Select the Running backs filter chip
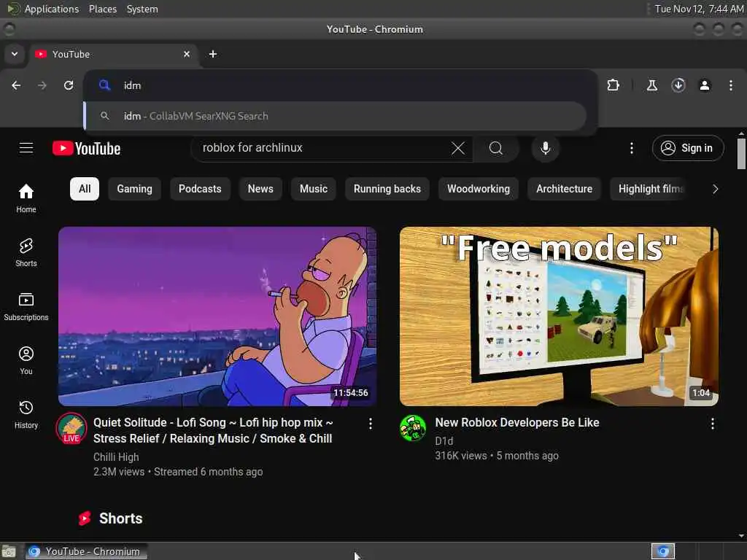The height and width of the screenshot is (560, 747). (387, 189)
